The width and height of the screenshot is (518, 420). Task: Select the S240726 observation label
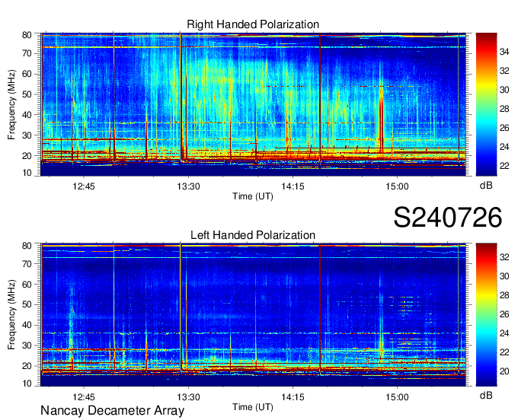pos(448,218)
